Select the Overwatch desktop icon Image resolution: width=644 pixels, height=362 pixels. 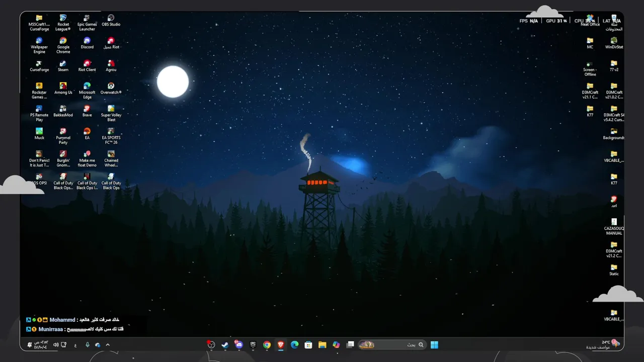coord(111,88)
